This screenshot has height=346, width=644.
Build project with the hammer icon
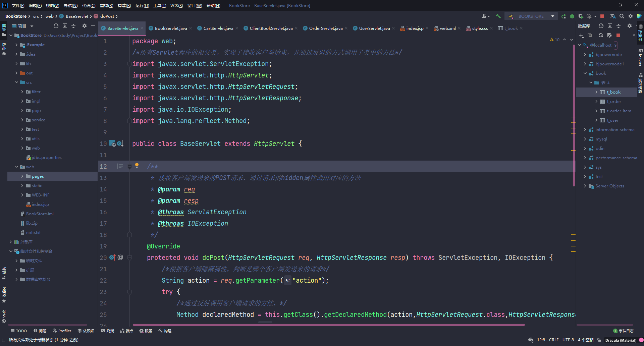tap(498, 16)
